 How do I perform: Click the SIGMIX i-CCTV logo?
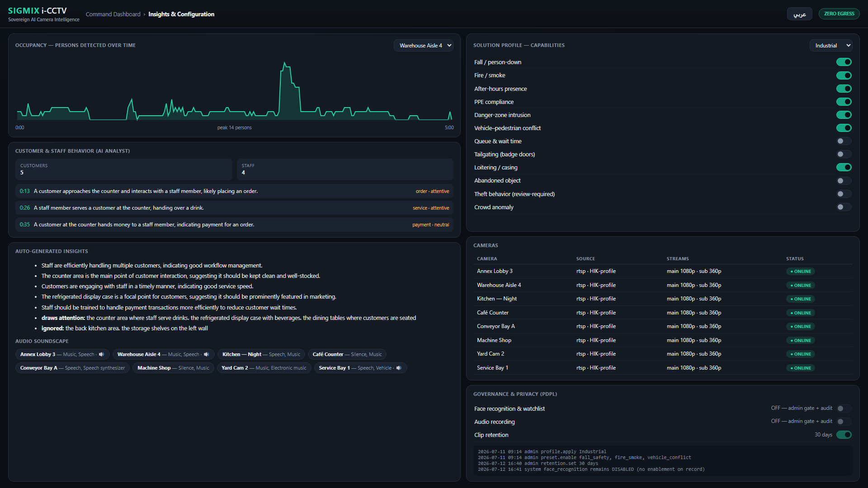38,10
